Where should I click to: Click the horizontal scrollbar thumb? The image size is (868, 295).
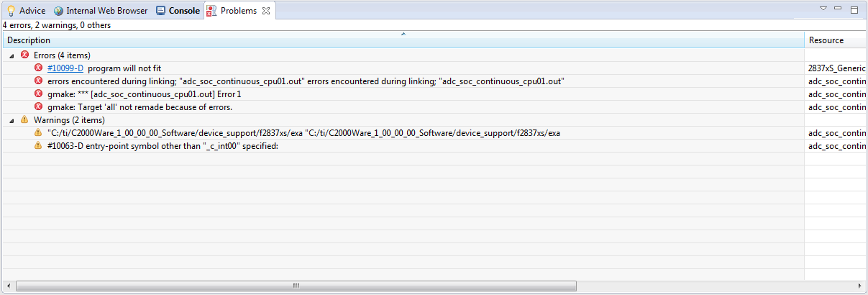pyautogui.click(x=296, y=286)
